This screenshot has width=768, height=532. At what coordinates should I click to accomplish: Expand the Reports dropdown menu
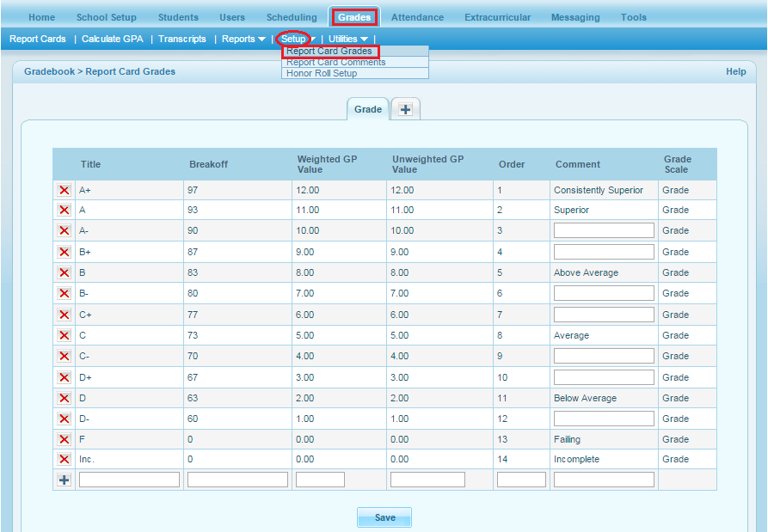[x=243, y=39]
